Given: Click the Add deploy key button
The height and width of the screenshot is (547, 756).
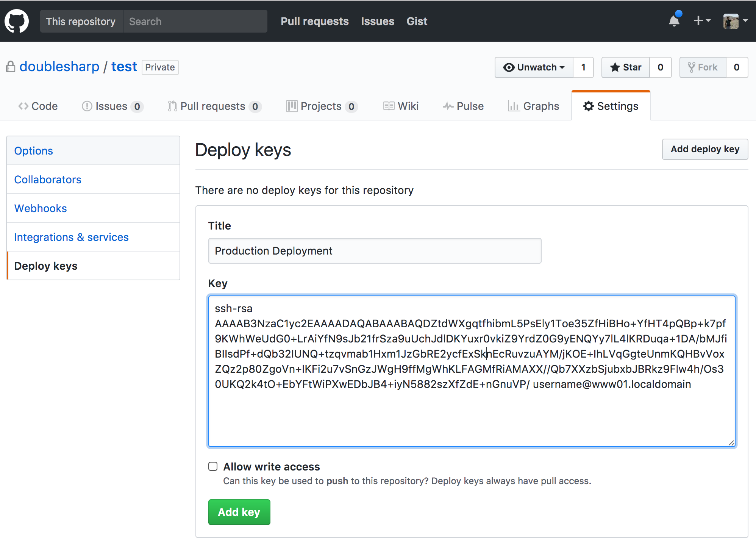Looking at the screenshot, I should click(x=705, y=149).
